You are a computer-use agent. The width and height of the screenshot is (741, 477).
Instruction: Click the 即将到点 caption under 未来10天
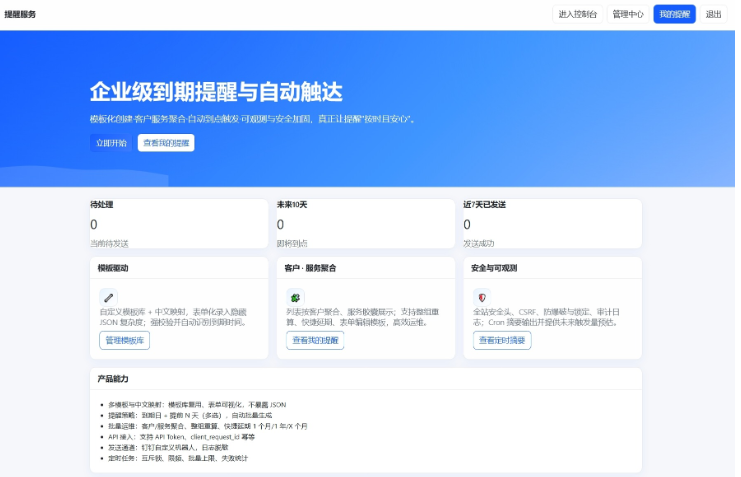(x=292, y=243)
